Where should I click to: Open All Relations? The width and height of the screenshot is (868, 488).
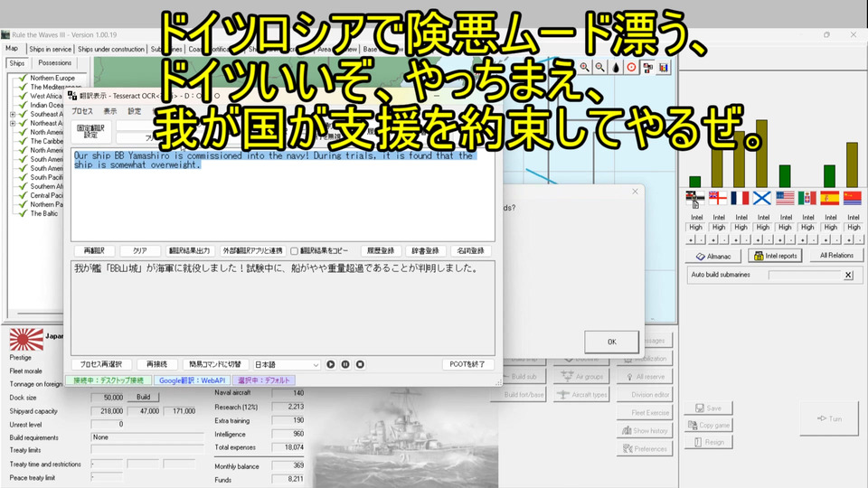(836, 256)
